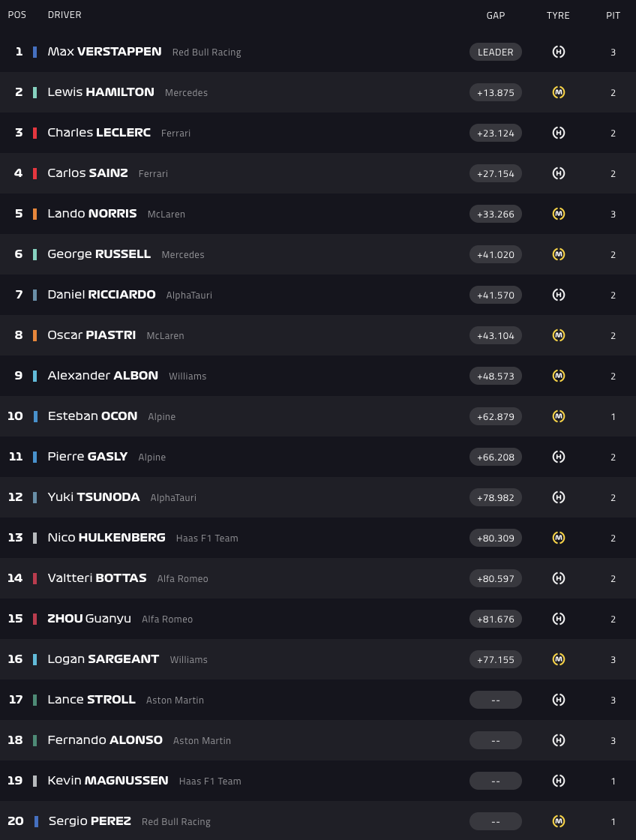Click Norris's medium tyre icon
This screenshot has height=840, width=636.
(x=558, y=214)
